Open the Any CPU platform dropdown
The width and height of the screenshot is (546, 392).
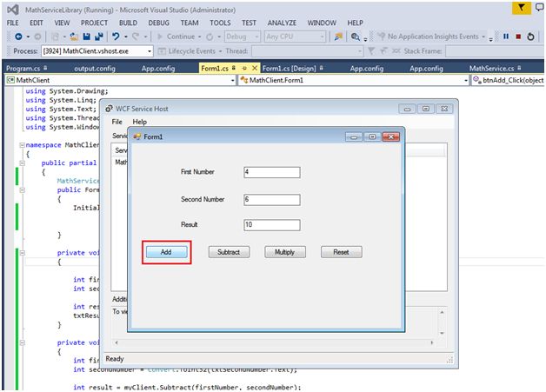click(x=295, y=37)
